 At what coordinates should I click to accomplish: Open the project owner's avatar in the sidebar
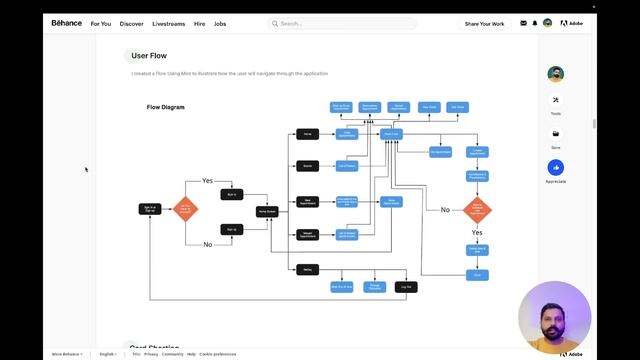pos(556,74)
